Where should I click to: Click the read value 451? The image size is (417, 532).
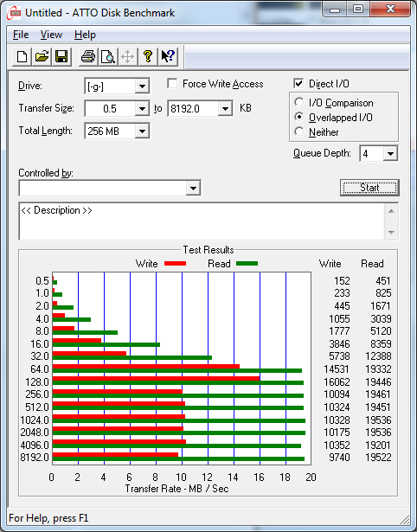click(382, 281)
